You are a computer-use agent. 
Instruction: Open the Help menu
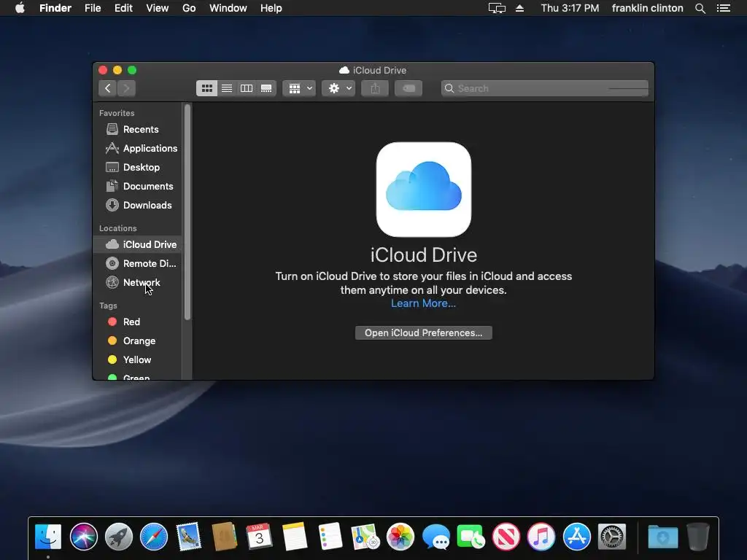click(x=271, y=8)
